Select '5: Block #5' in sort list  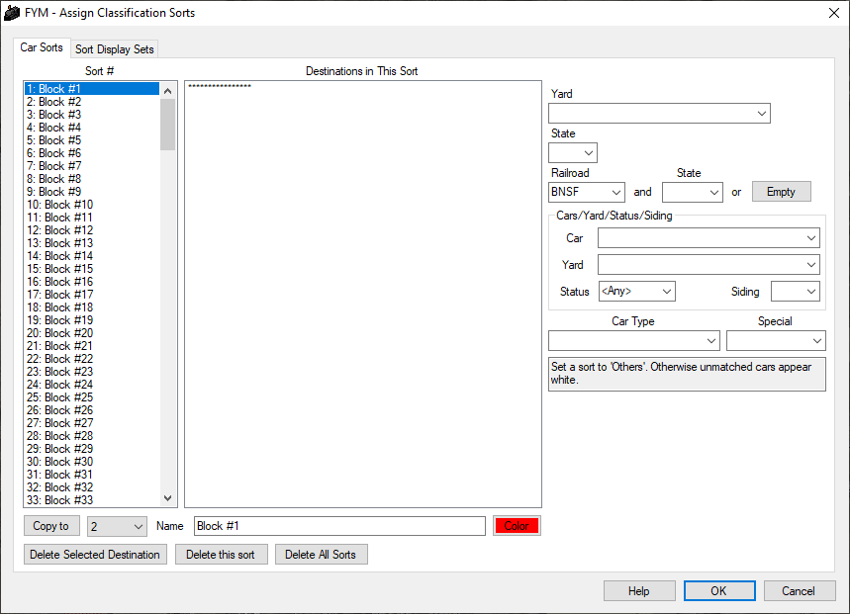pos(92,140)
